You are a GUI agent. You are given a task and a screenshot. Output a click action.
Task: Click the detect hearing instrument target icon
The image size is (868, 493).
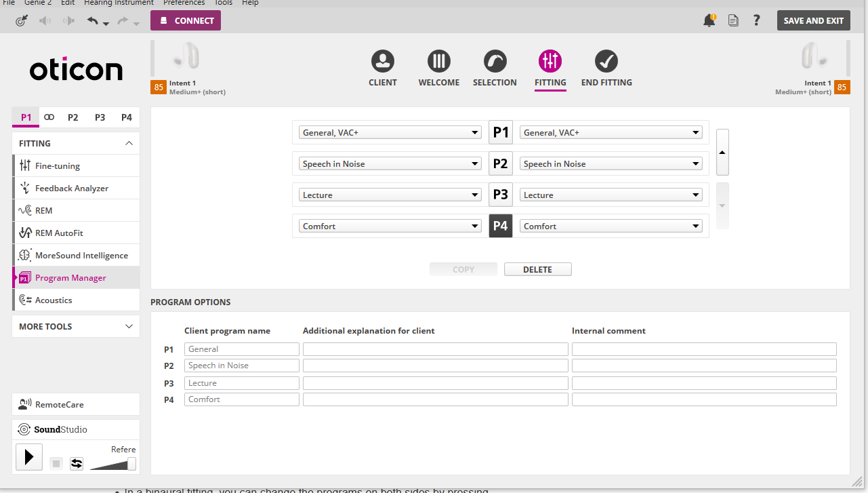21,21
